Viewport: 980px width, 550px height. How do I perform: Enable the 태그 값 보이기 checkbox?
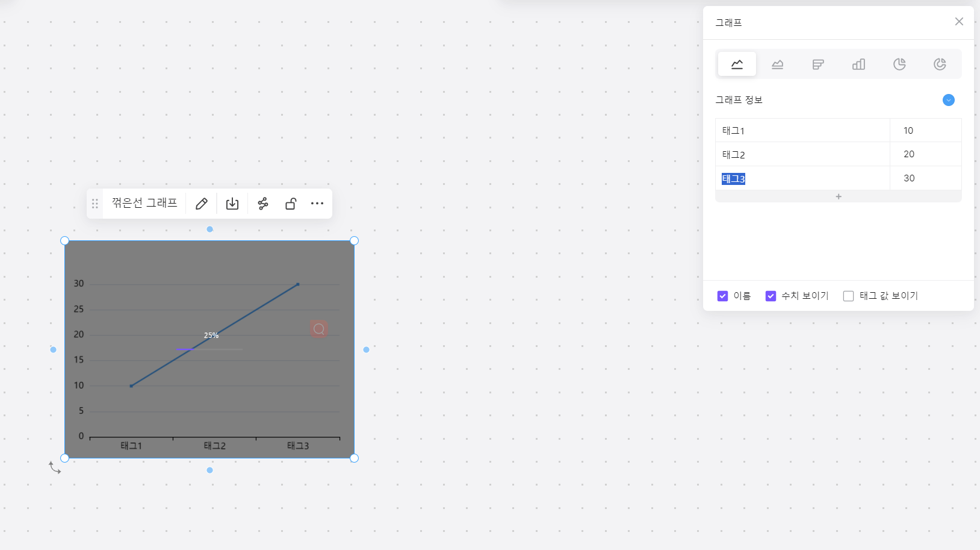coord(849,296)
